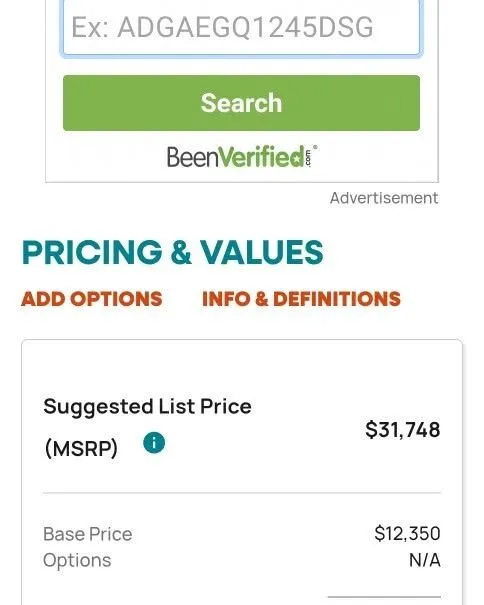
Task: Click the subtotal line below N/A
Action: click(384, 597)
